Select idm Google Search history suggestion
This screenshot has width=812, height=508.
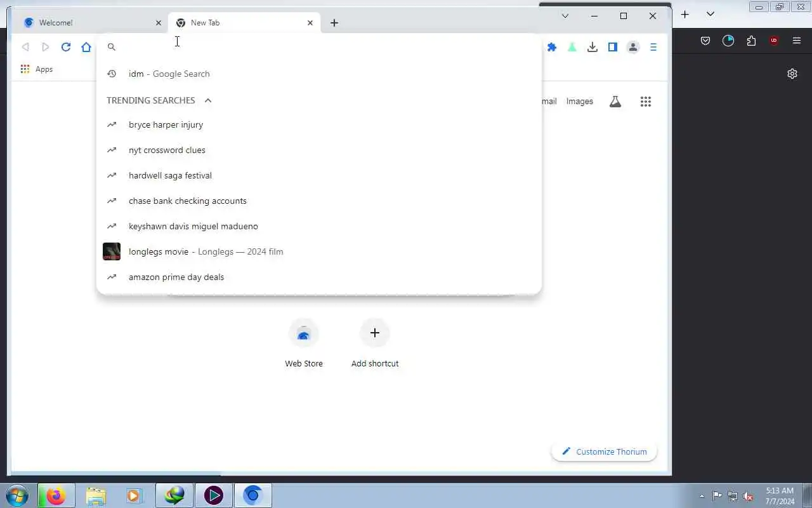click(319, 74)
